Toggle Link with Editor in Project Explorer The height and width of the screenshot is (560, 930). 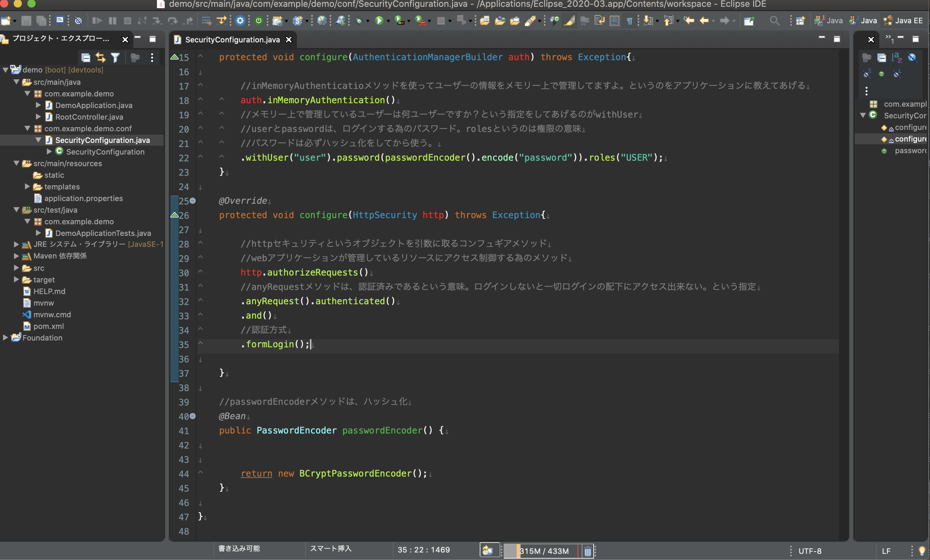tap(100, 57)
